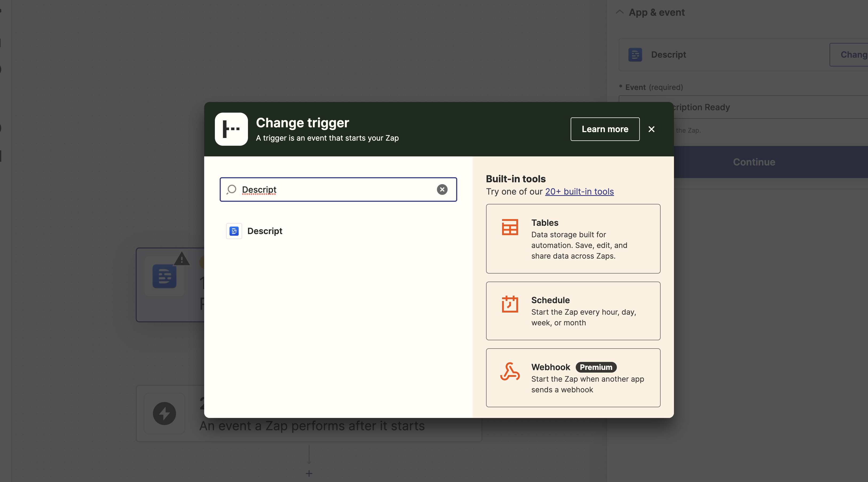The height and width of the screenshot is (482, 868).
Task: Open the 20+ built-in tools link
Action: click(x=579, y=191)
